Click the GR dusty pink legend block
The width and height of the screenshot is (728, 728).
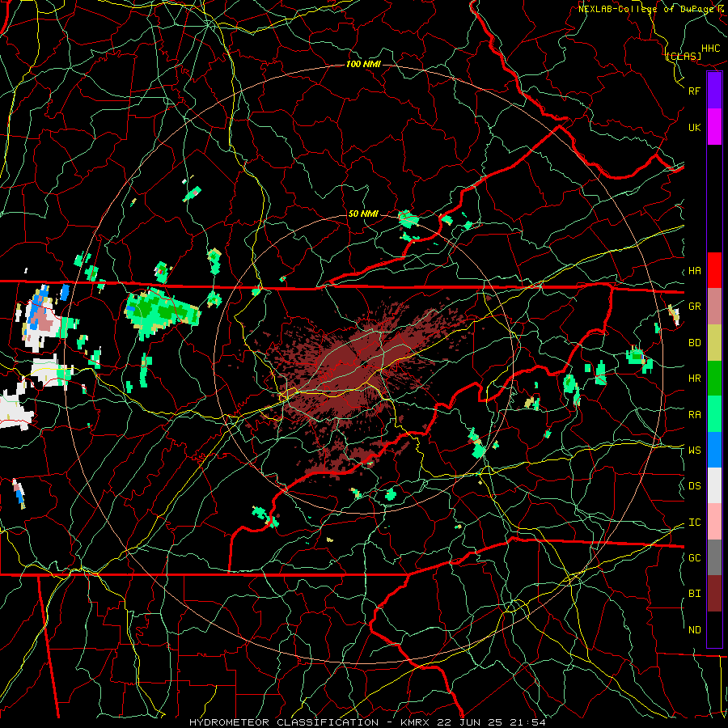click(x=714, y=306)
